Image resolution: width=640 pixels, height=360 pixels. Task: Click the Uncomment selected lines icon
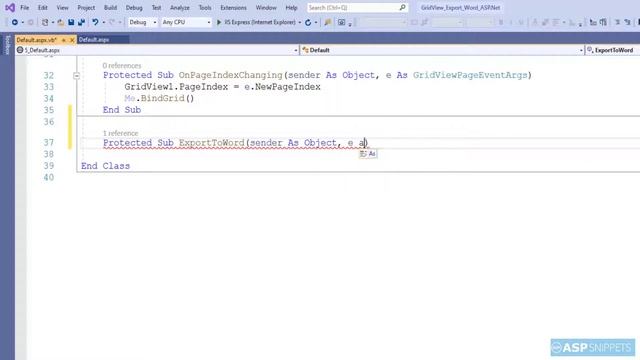click(603, 22)
